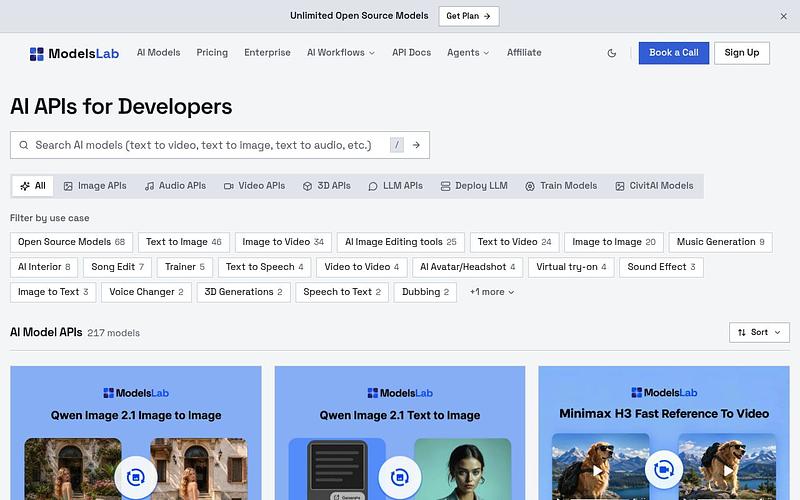Filter by Voice Changer
The image size is (800, 500).
146,292
